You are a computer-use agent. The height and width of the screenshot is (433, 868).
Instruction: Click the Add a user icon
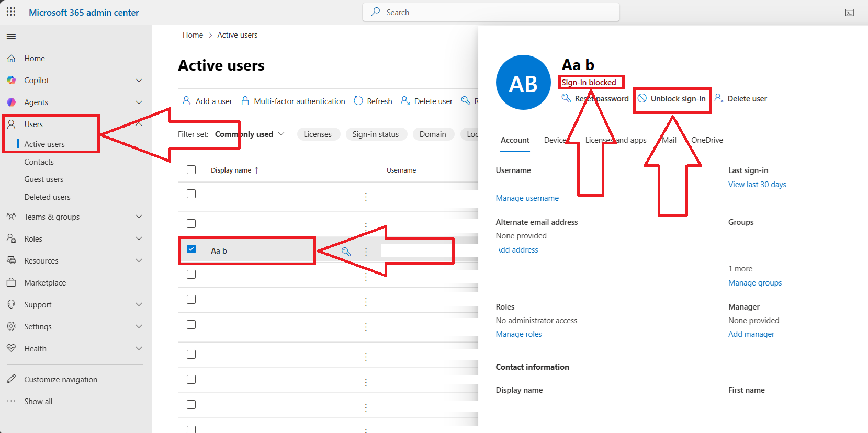coord(187,100)
